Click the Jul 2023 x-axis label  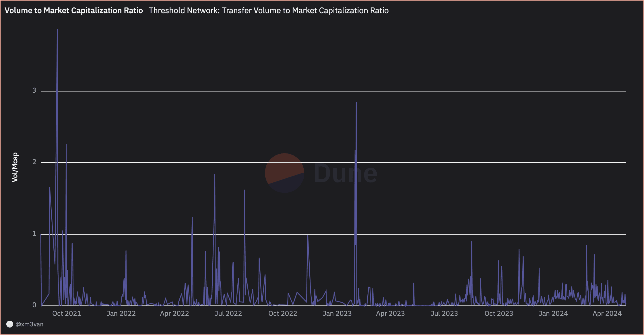click(x=444, y=313)
